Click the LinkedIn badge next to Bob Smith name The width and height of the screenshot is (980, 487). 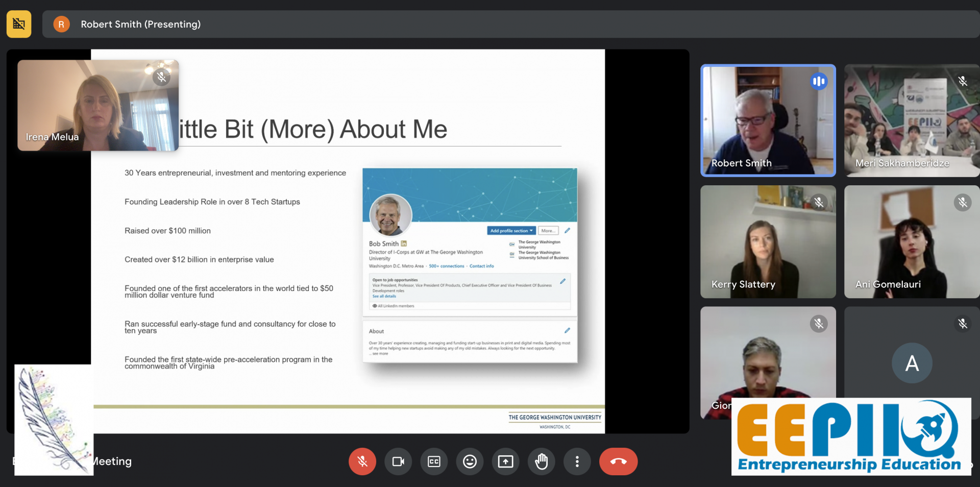point(404,243)
